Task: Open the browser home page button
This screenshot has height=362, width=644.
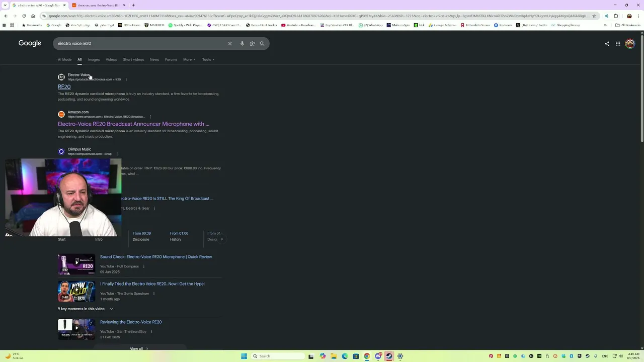Action: (33, 16)
